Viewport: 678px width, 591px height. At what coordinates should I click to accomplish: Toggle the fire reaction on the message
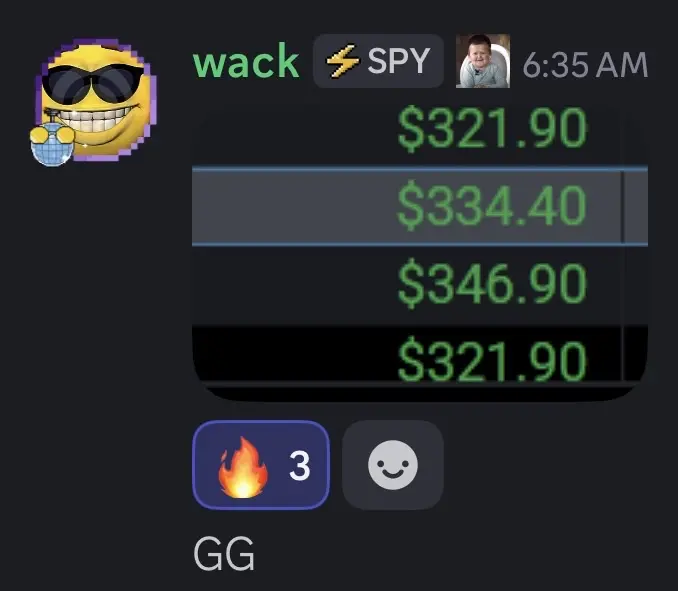click(x=261, y=465)
